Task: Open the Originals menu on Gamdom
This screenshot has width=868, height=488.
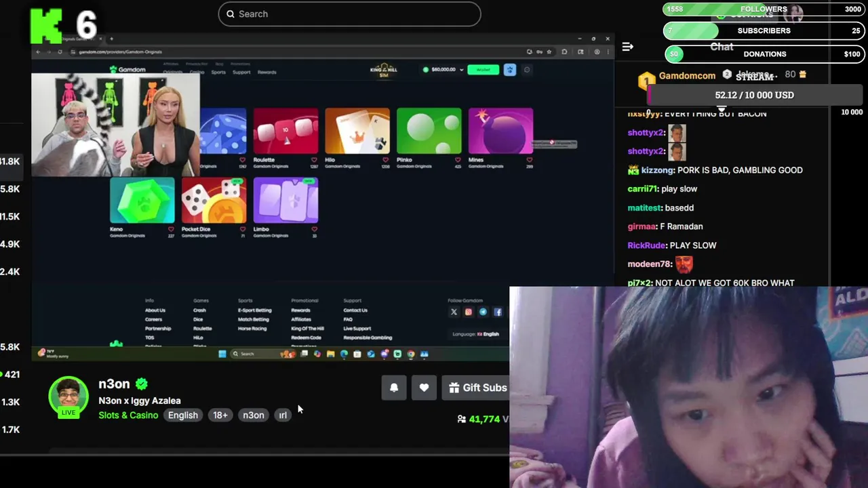Action: (172, 72)
